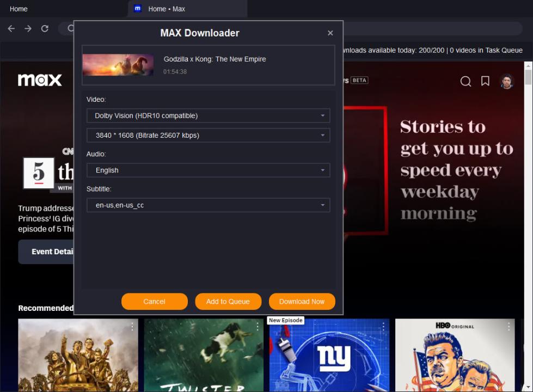Open options menu on the golden statue card
This screenshot has width=533, height=392.
point(132,327)
